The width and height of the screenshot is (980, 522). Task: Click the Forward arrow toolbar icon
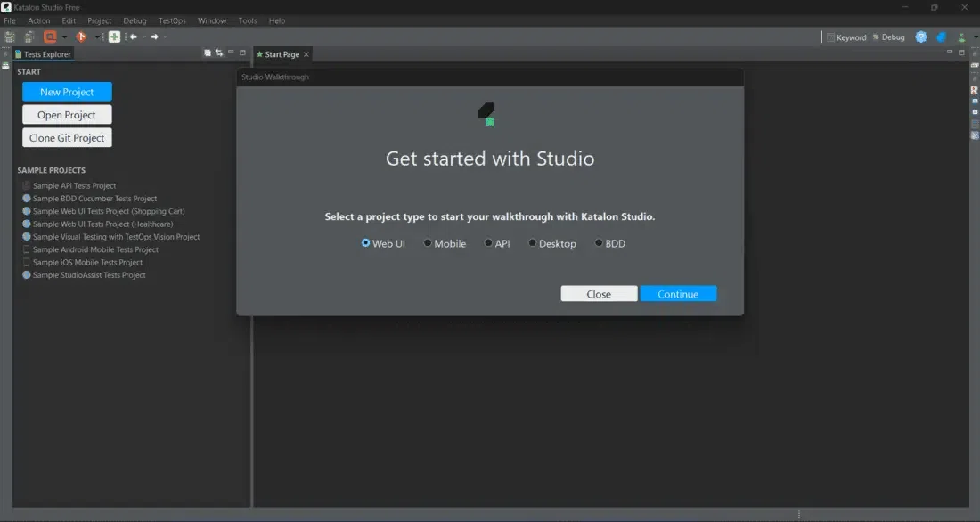coord(154,37)
